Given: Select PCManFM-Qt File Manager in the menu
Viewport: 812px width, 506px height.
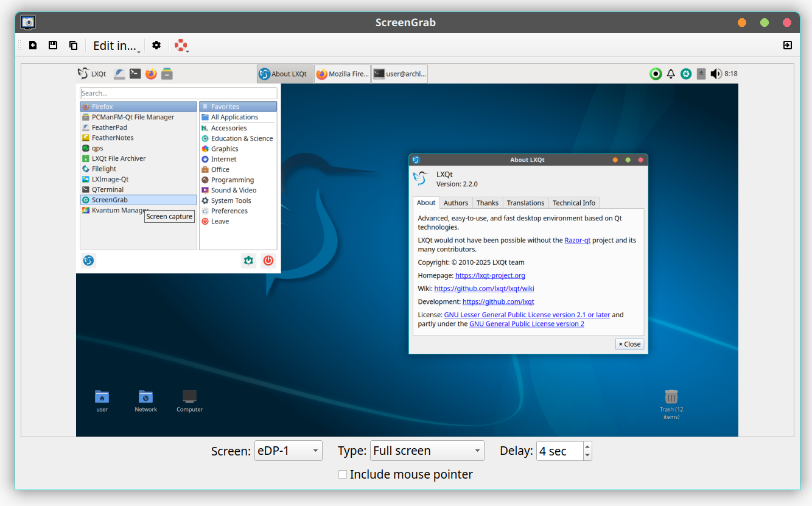Looking at the screenshot, I should point(138,117).
